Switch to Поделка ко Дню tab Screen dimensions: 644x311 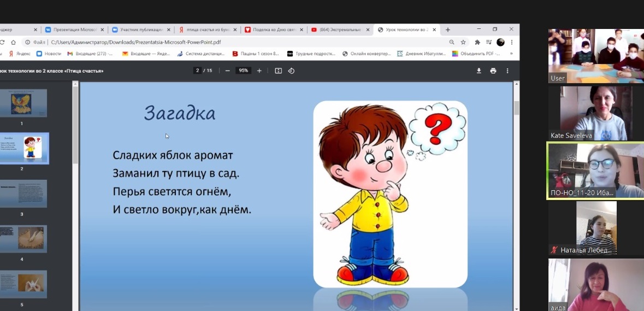point(271,30)
